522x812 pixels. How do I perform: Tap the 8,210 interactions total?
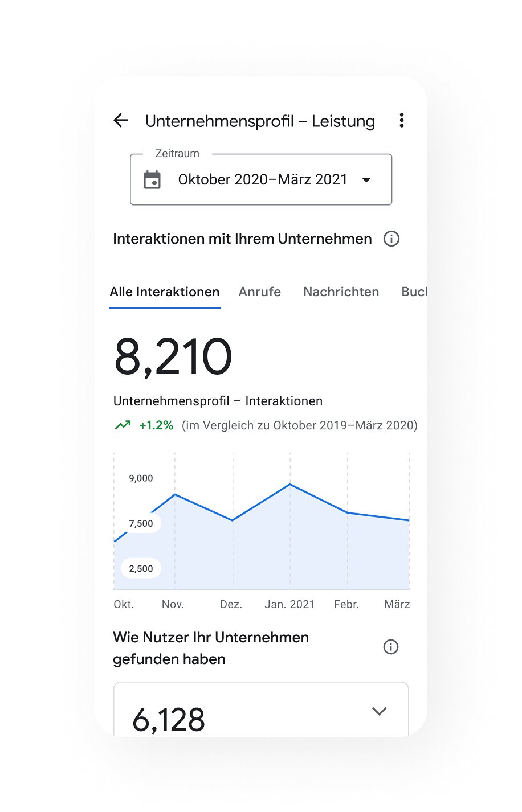coord(173,357)
